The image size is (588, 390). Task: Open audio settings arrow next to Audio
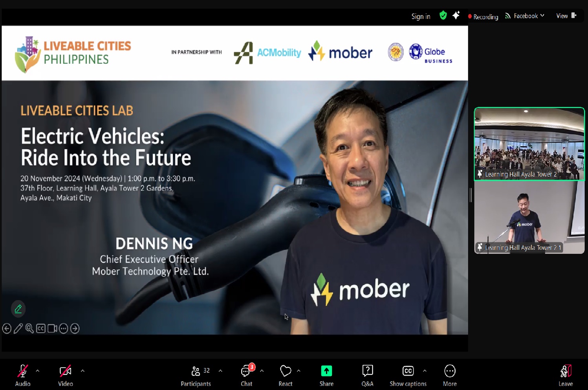pyautogui.click(x=38, y=371)
